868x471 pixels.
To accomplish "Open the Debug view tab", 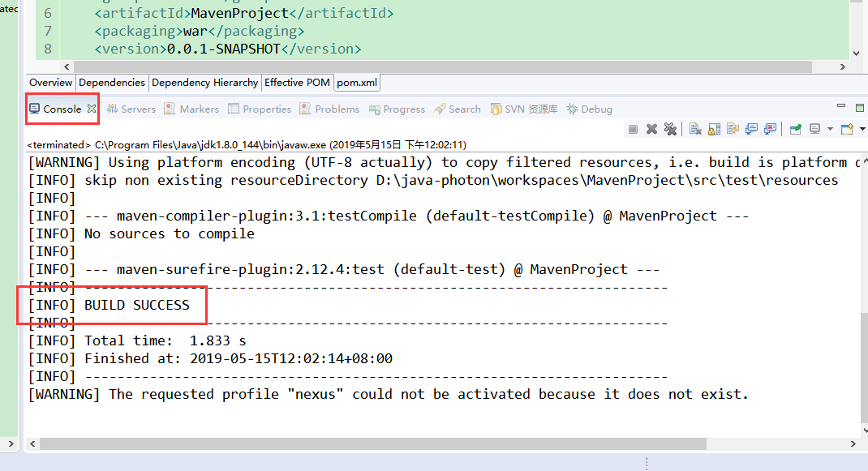I will (x=590, y=109).
